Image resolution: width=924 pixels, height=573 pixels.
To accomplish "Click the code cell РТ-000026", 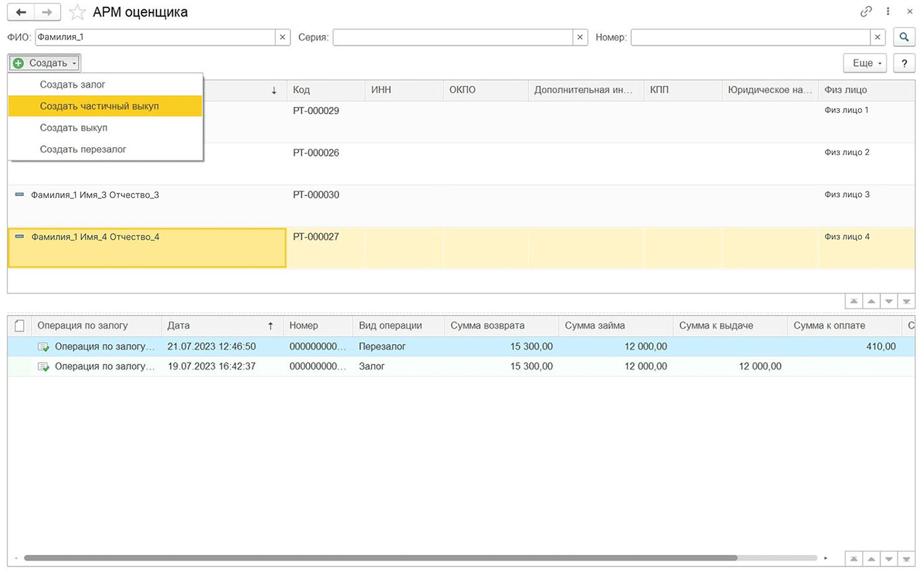I will click(x=326, y=164).
